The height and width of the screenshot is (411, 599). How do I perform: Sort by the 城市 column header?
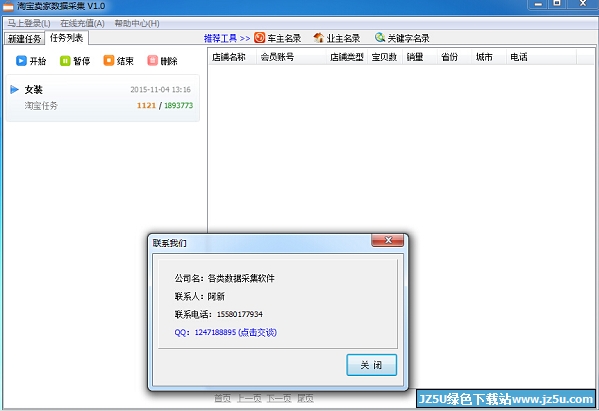point(489,57)
